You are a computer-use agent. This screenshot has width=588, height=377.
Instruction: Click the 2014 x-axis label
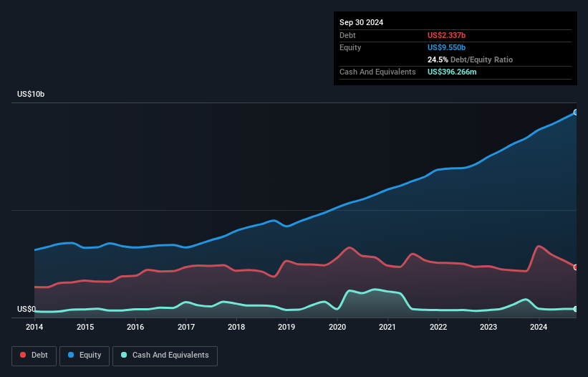pos(34,327)
